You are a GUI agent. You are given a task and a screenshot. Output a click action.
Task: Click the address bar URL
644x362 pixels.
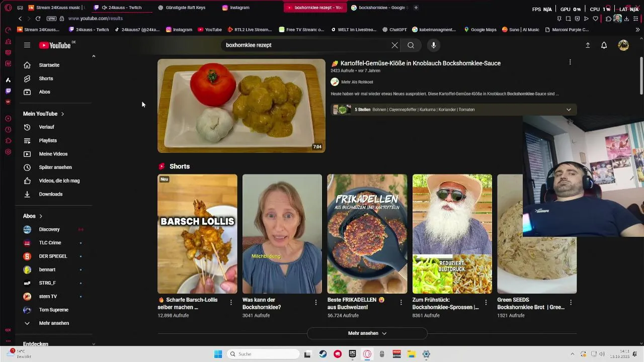click(x=96, y=19)
